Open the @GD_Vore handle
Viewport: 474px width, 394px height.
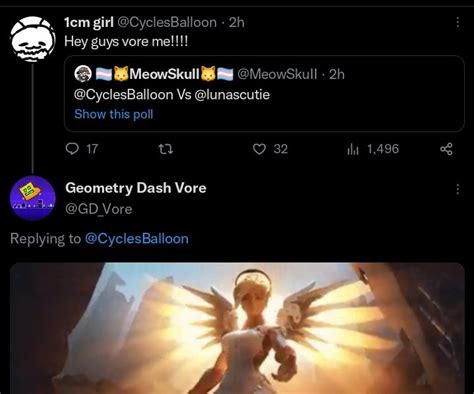[99, 209]
